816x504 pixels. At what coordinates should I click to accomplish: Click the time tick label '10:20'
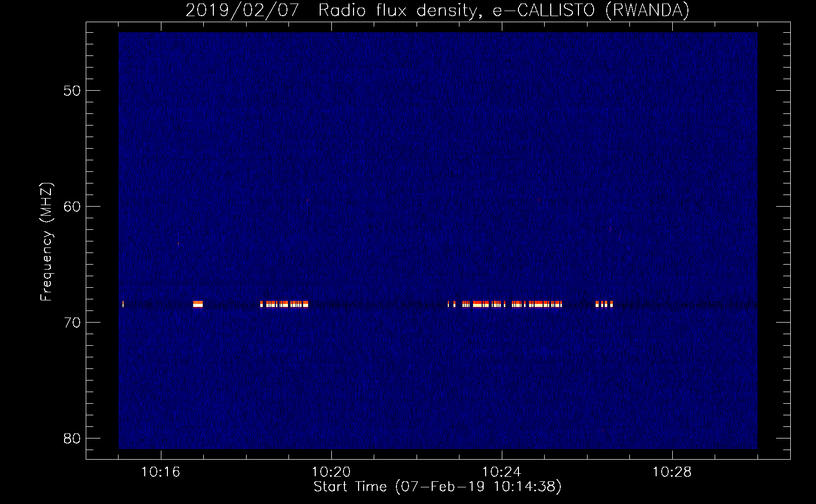331,472
